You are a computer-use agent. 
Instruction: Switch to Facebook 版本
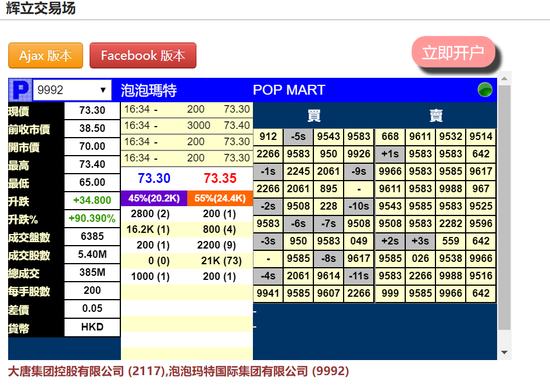click(143, 55)
